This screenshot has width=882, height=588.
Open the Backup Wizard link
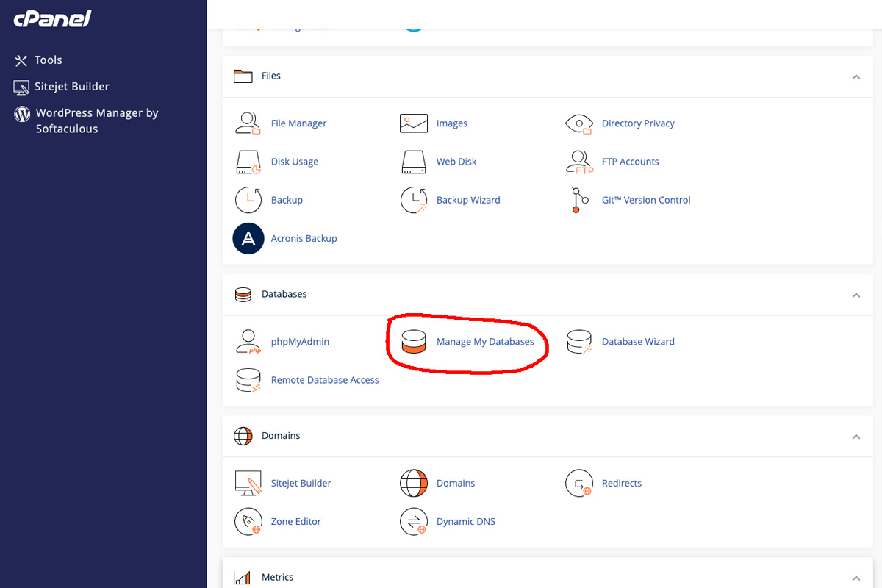(468, 200)
